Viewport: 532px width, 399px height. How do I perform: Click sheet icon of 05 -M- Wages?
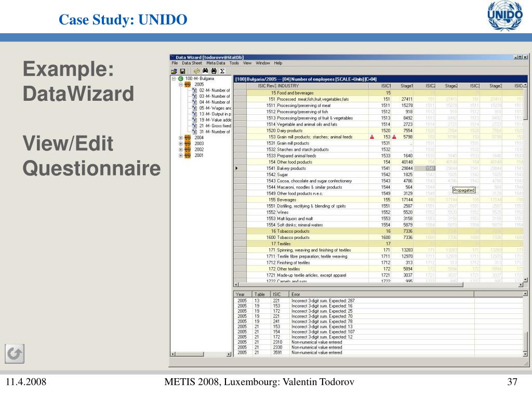tap(194, 108)
